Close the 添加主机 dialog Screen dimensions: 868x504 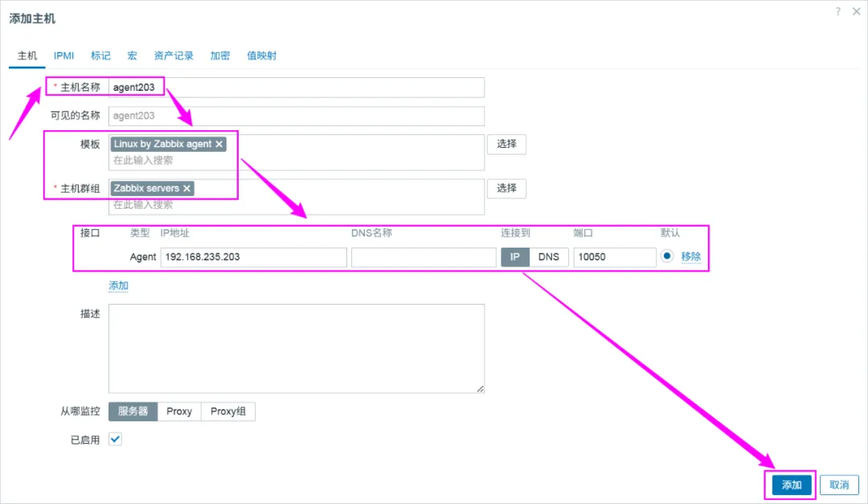point(858,11)
